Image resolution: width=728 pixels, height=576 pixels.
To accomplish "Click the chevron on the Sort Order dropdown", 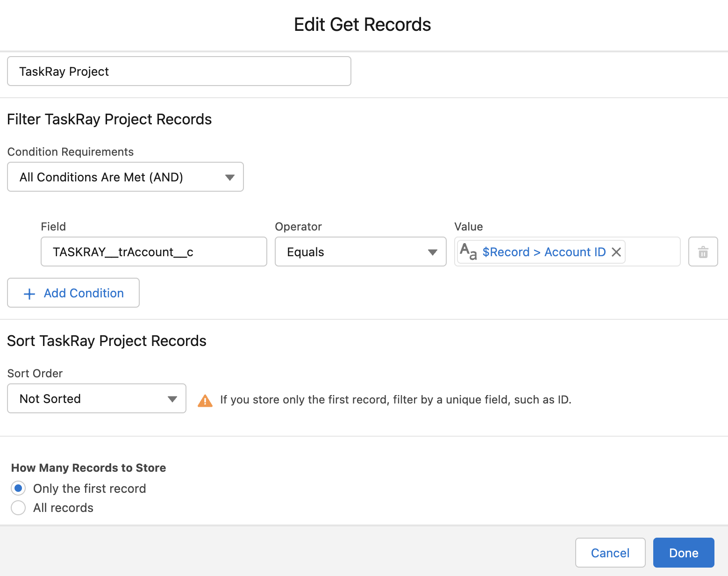I will tap(172, 398).
